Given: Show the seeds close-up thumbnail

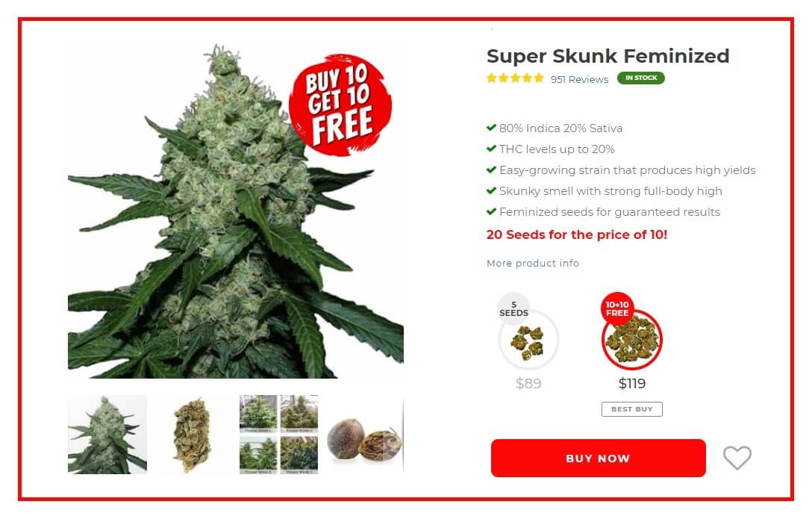Looking at the screenshot, I should 364,434.
